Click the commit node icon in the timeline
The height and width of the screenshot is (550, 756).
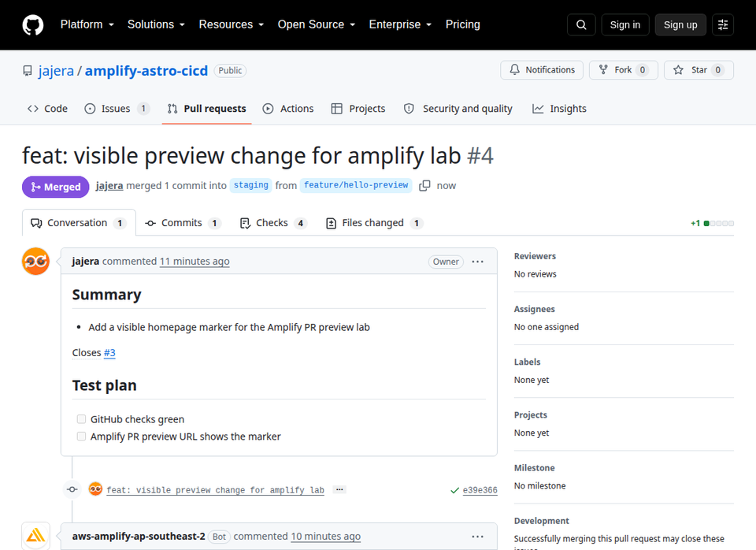pos(72,489)
